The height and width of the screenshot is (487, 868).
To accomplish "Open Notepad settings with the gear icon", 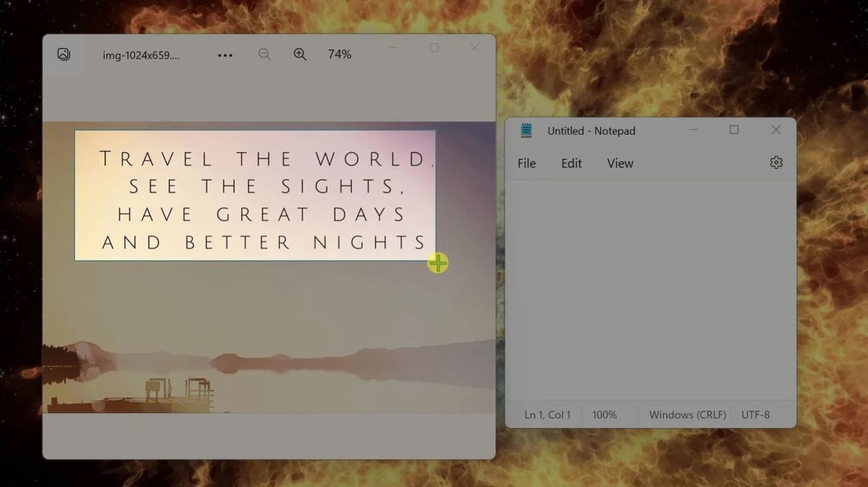I will point(776,162).
